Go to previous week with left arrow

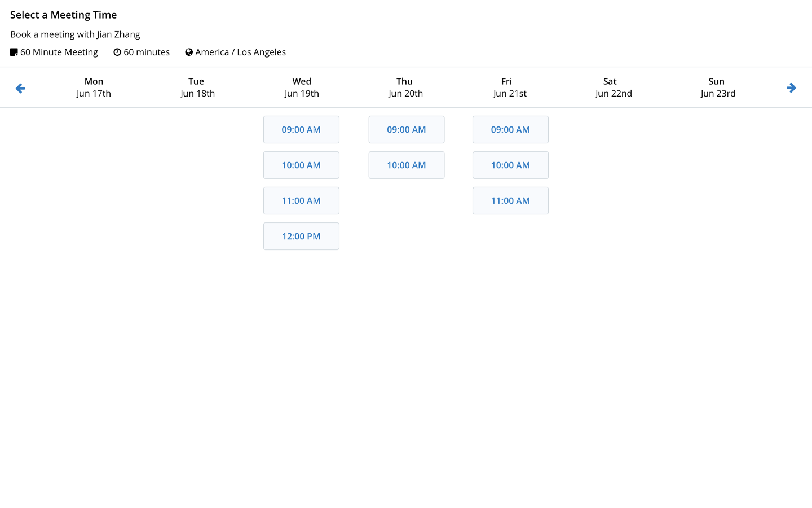click(20, 88)
